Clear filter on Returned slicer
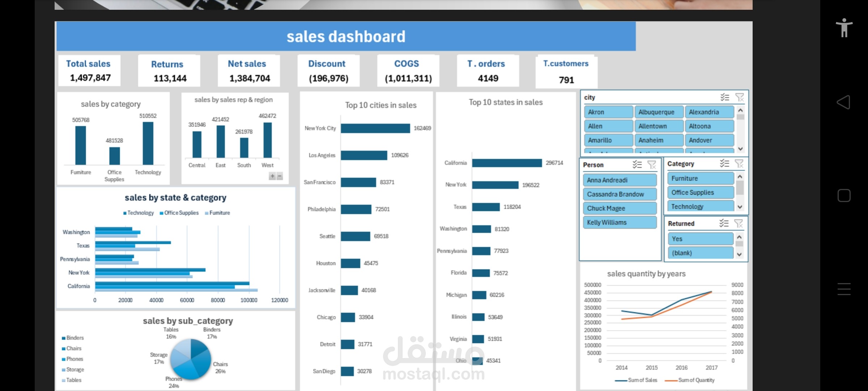The image size is (868, 391). [x=739, y=223]
